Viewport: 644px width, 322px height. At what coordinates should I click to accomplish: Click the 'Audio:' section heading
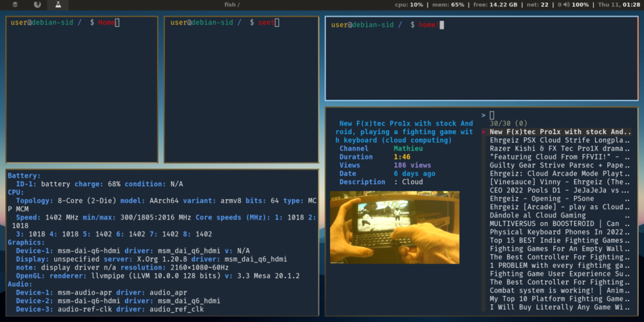[20, 284]
